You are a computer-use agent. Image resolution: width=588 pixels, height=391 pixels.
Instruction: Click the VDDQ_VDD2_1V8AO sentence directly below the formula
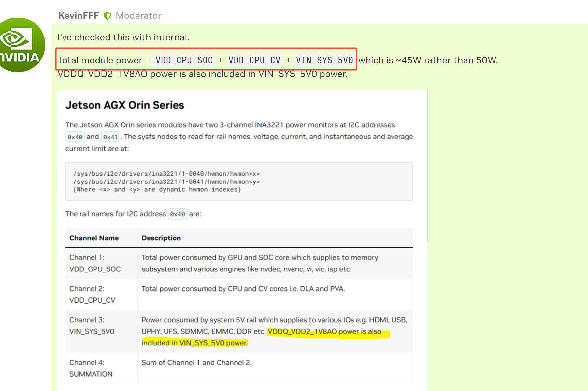point(203,74)
